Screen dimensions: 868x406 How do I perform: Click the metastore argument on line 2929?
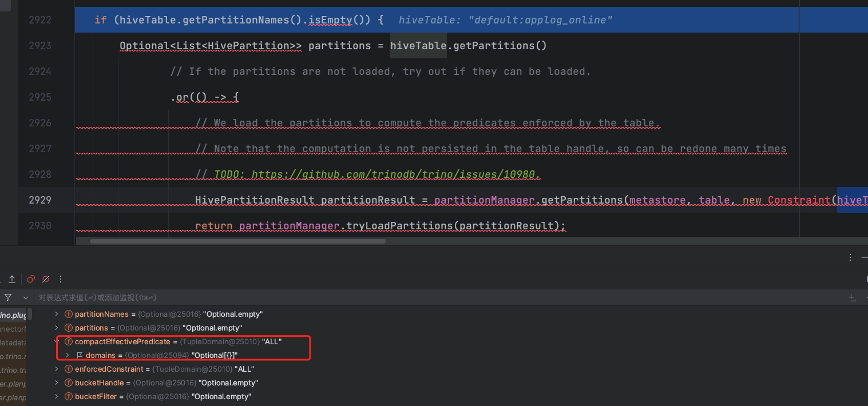pyautogui.click(x=661, y=200)
